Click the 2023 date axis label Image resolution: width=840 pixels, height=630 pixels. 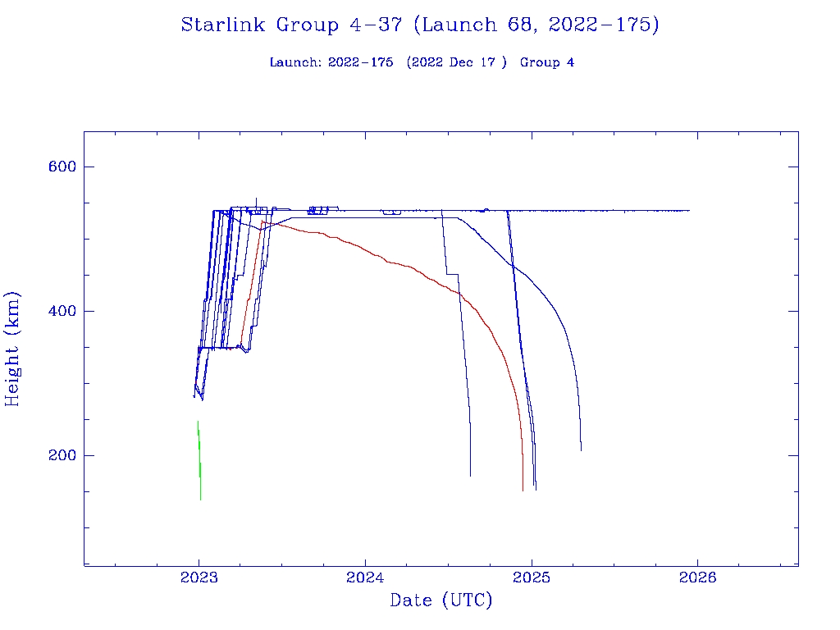[199, 577]
